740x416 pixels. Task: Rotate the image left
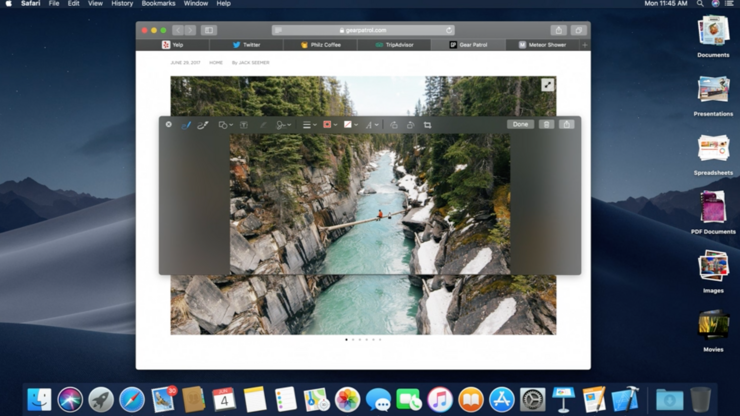coord(394,125)
